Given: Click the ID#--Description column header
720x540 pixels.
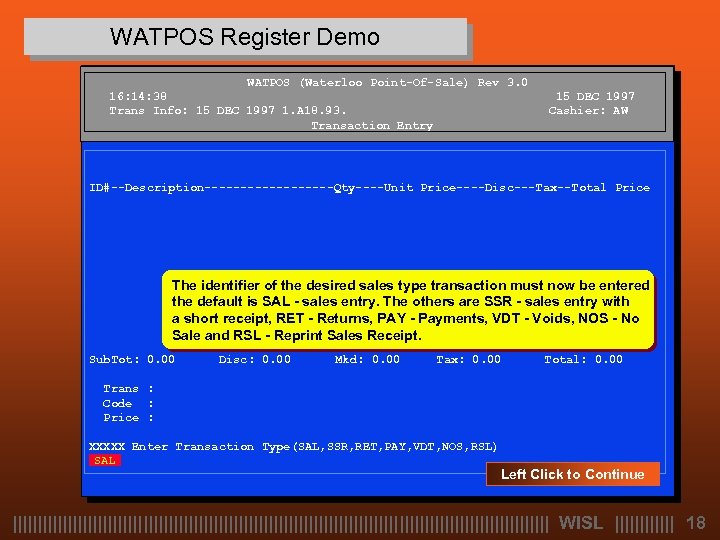Looking at the screenshot, I should (147, 188).
